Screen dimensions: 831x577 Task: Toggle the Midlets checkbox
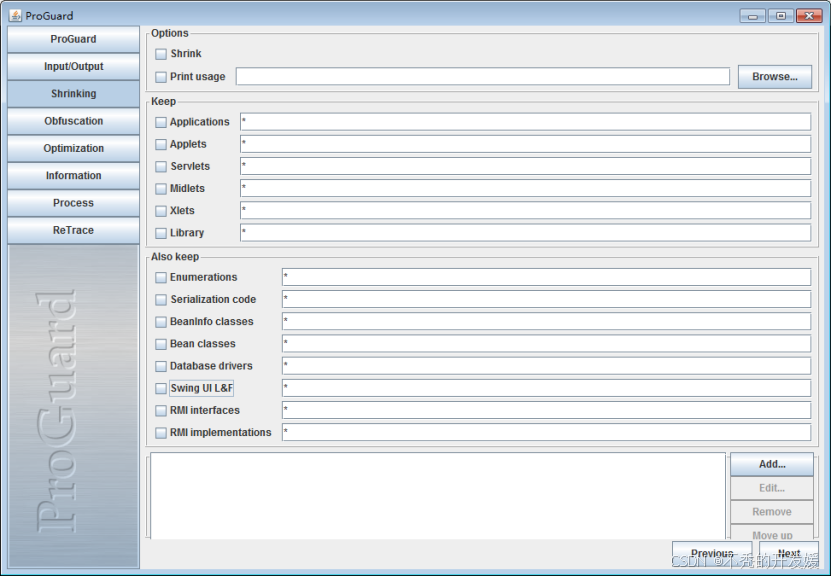161,189
